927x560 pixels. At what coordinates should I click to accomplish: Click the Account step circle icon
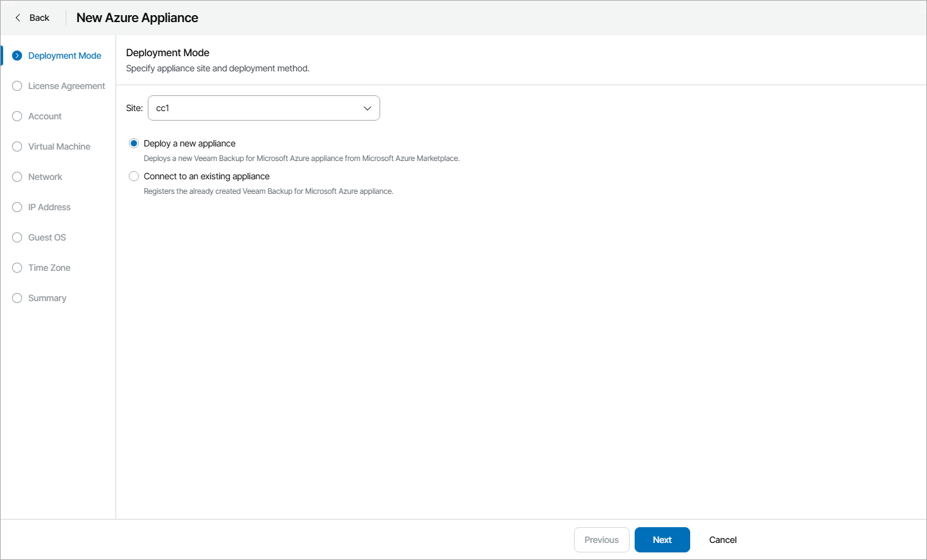17,116
